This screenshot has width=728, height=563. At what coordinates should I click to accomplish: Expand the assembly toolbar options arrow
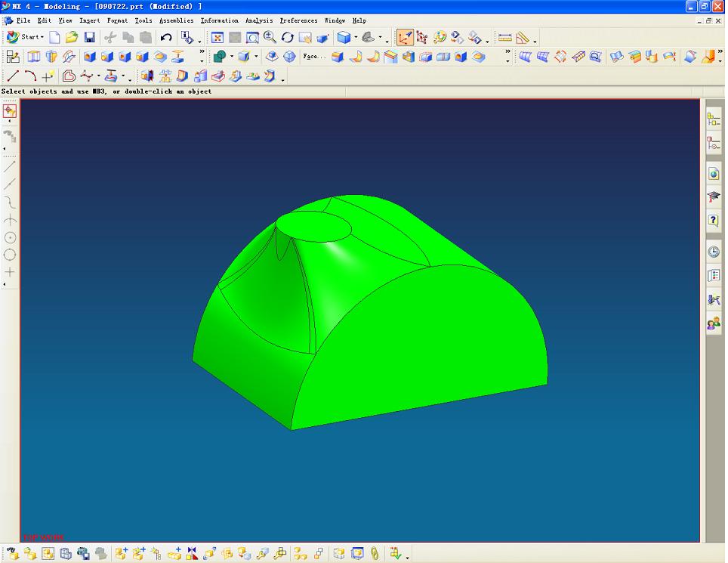tap(407, 557)
